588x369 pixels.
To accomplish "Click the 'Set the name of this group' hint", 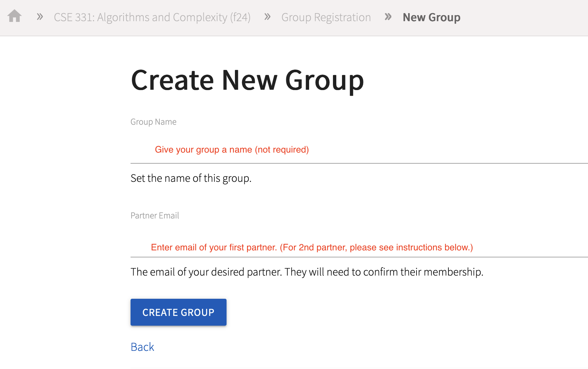I will (x=191, y=178).
